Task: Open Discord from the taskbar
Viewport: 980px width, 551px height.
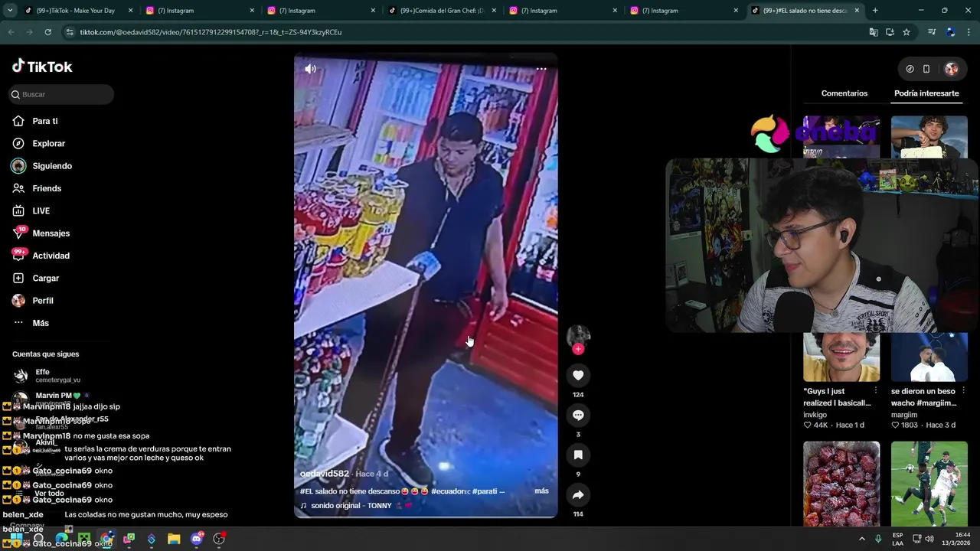Action: (197, 540)
